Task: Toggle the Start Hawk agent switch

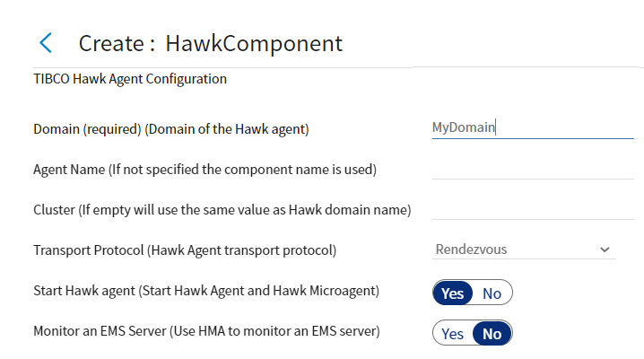Action: (x=473, y=293)
